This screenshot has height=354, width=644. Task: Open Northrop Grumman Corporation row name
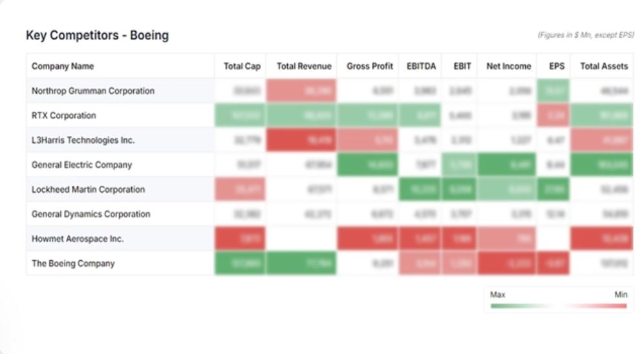pyautogui.click(x=93, y=91)
